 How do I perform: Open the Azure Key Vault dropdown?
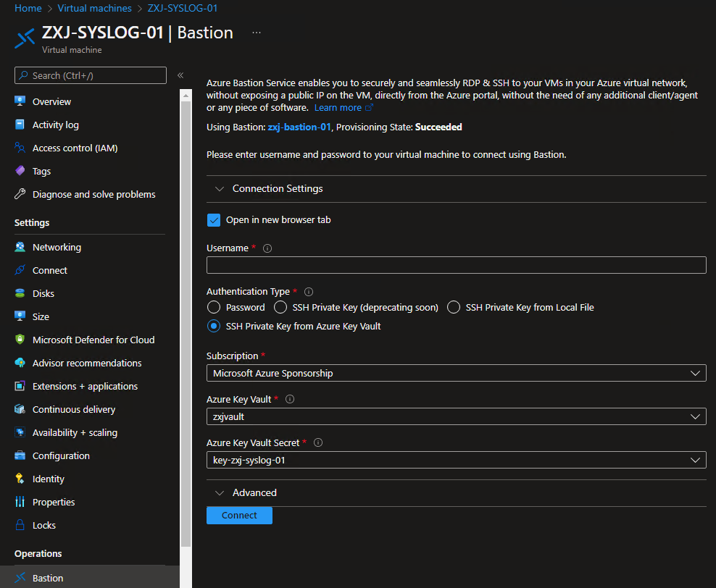coord(456,416)
